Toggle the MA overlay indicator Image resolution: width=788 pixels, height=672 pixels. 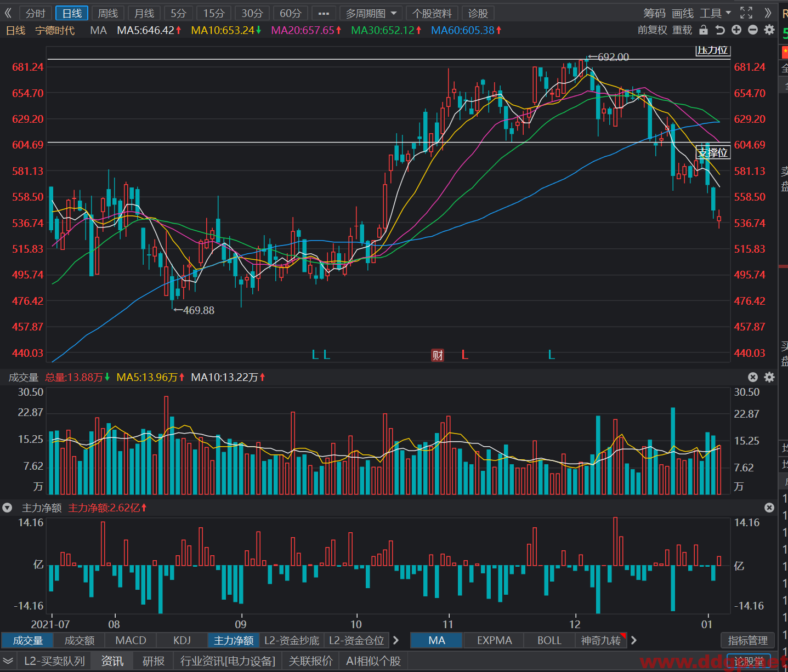coord(437,640)
